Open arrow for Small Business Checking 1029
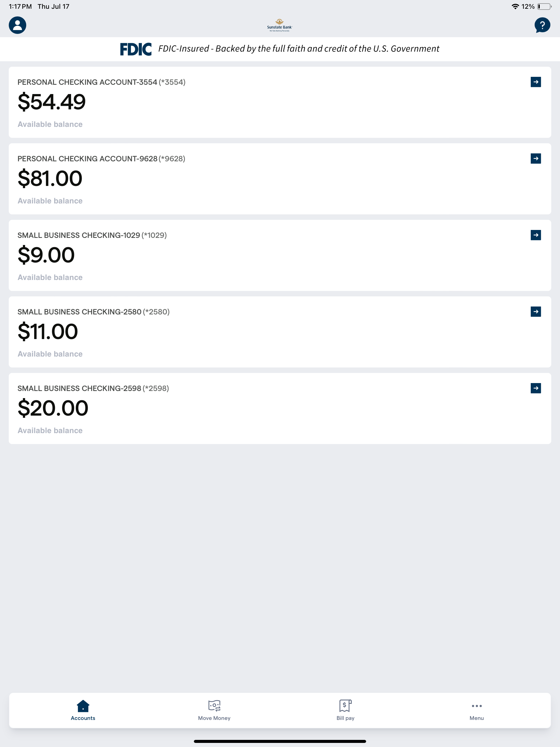 [536, 235]
